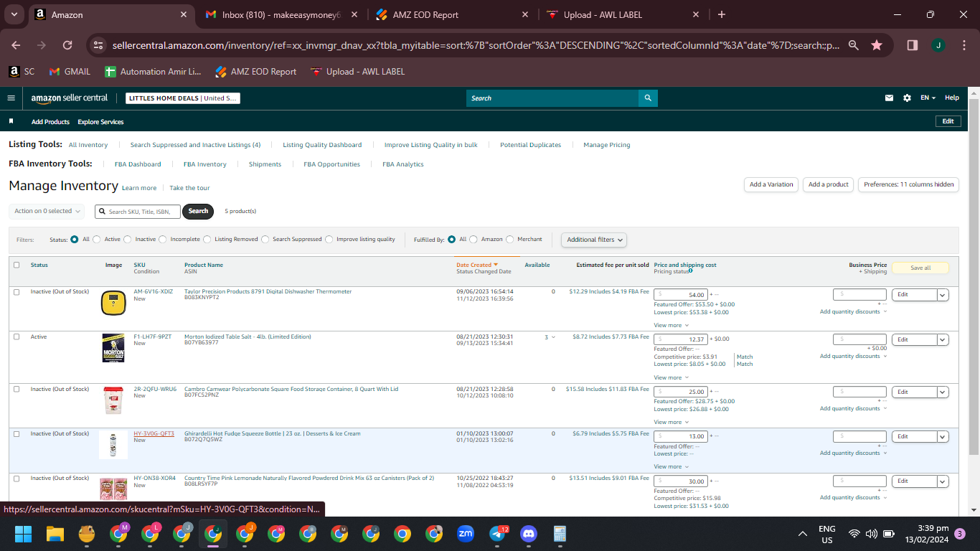The width and height of the screenshot is (980, 551).
Task: Open the Edit dropdown arrow for Morton salt
Action: pos(943,339)
